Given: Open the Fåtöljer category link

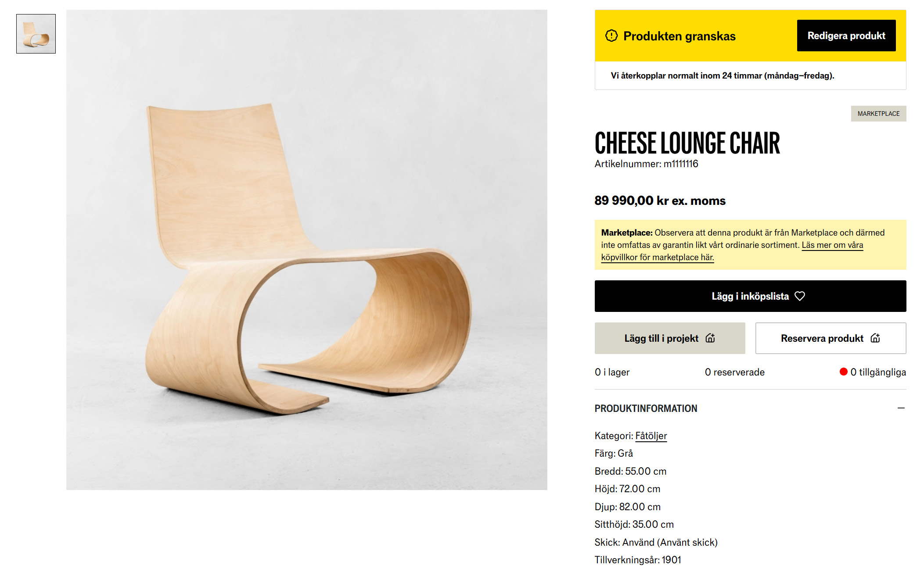Looking at the screenshot, I should click(651, 436).
